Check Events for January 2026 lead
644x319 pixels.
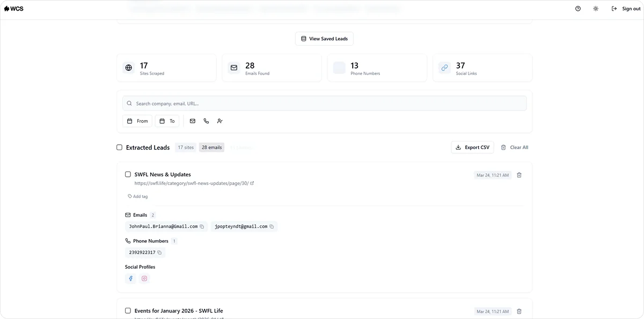128,310
